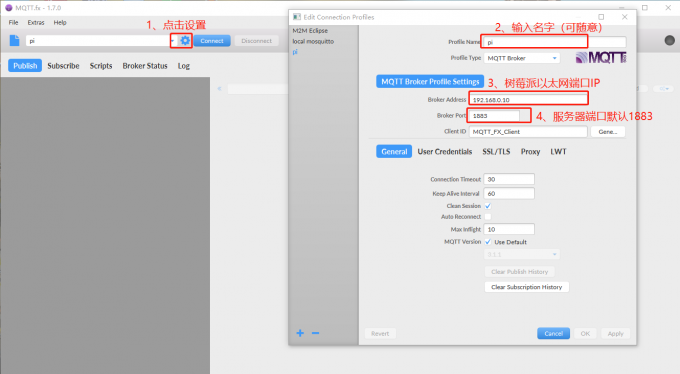Click the blue Connect button
Screen dimensions: 680x374
(x=212, y=41)
